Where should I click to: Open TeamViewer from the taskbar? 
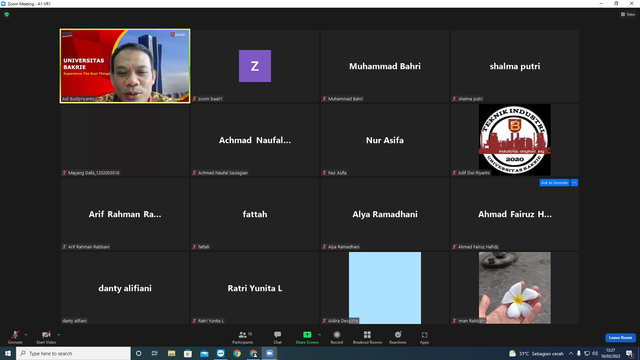pos(220,353)
